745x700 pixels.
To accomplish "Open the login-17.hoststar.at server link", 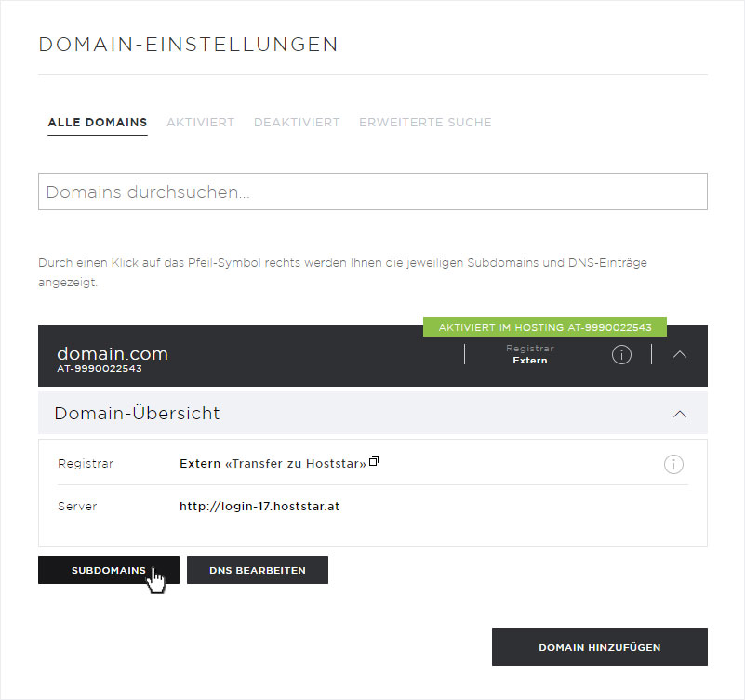I will [x=259, y=507].
